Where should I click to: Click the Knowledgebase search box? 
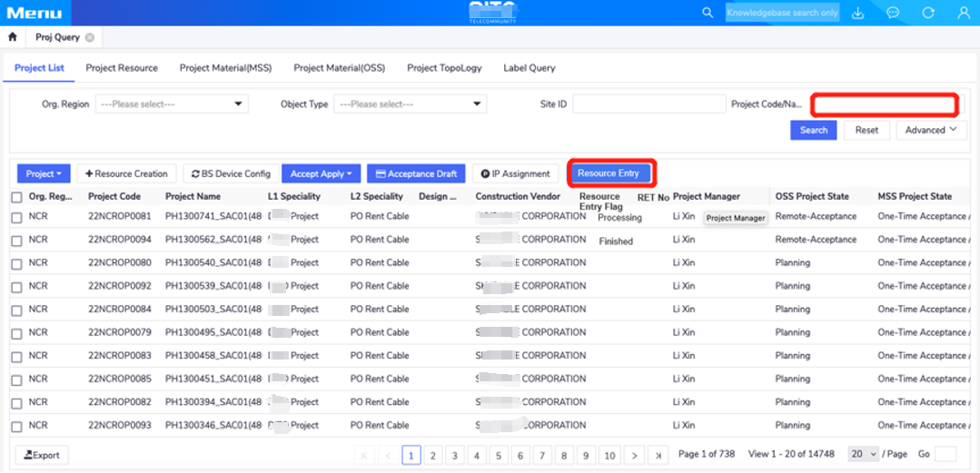[x=782, y=13]
